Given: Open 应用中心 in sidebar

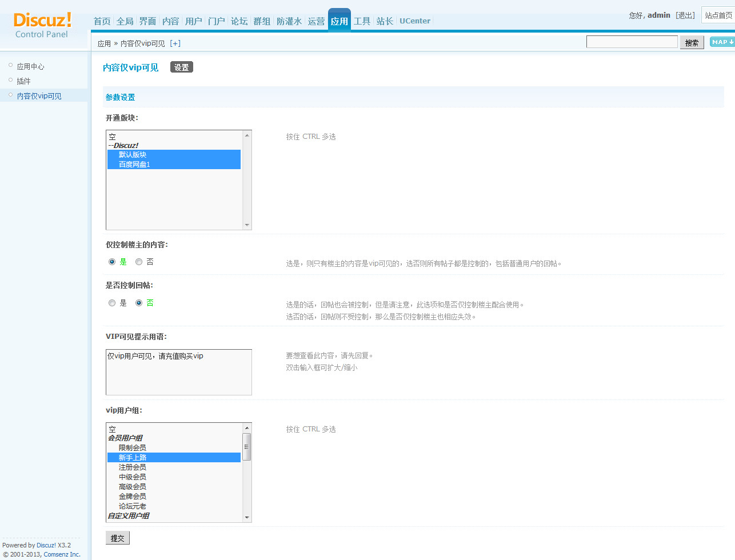Looking at the screenshot, I should click(x=31, y=66).
